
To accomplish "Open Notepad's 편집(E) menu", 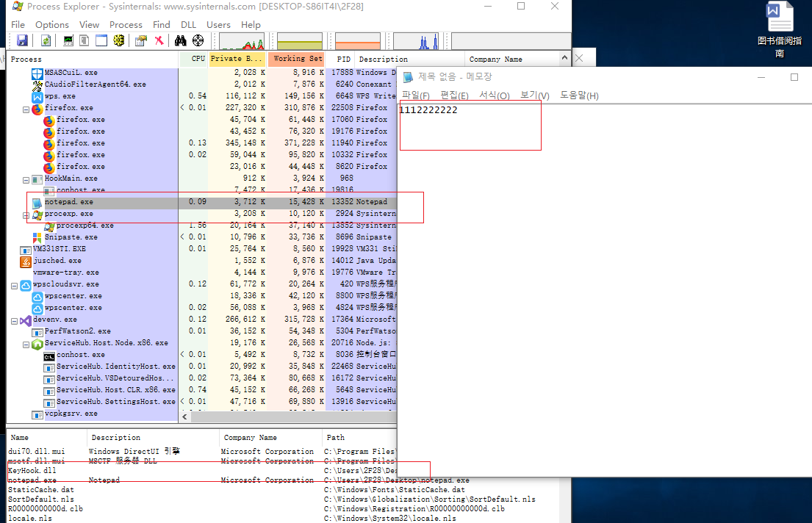I will 454,95.
